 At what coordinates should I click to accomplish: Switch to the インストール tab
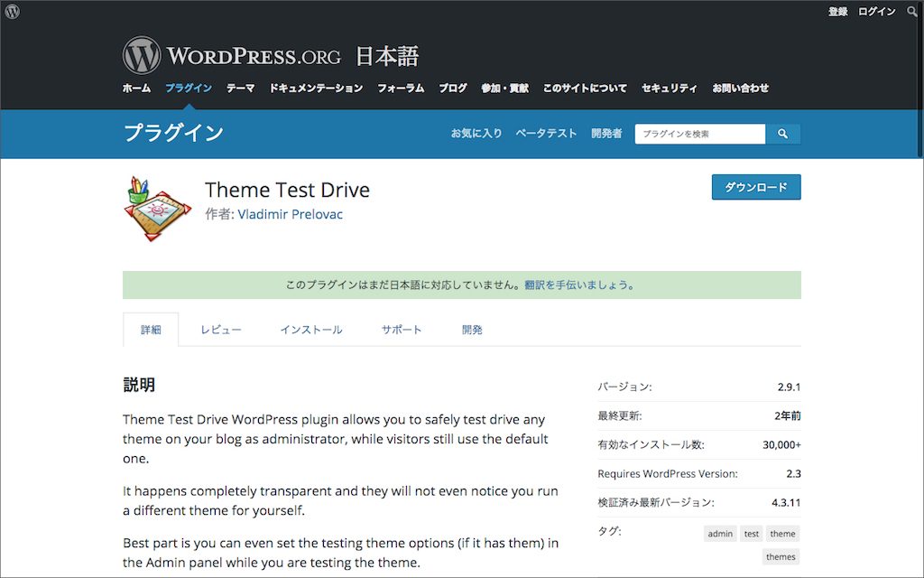(311, 330)
